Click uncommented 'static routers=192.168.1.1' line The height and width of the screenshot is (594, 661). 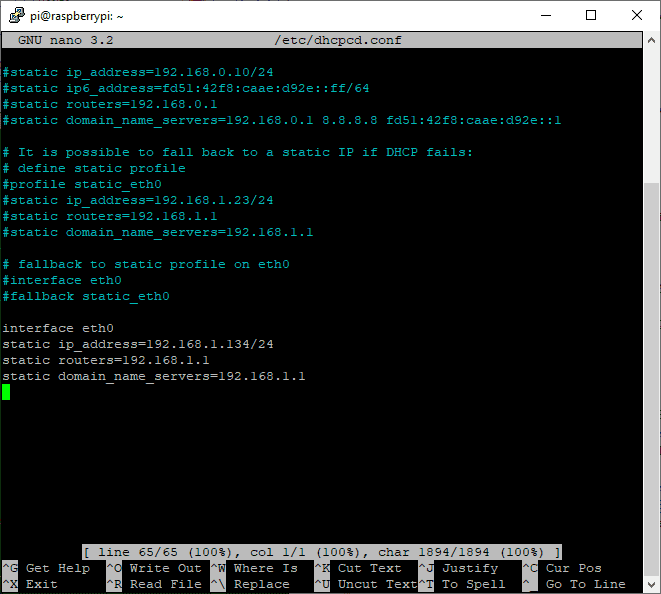point(106,360)
